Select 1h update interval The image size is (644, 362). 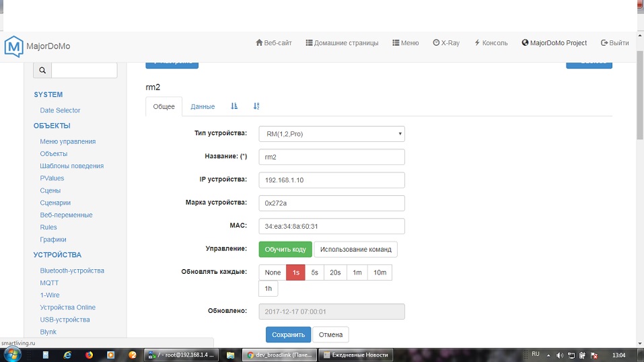pos(269,289)
